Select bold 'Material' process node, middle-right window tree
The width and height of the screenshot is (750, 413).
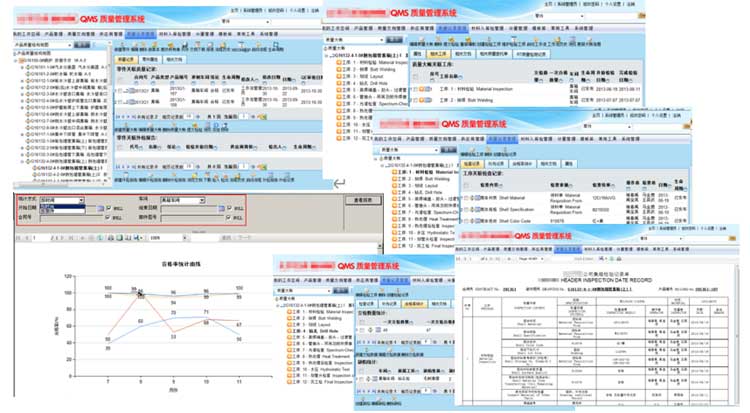(x=427, y=172)
